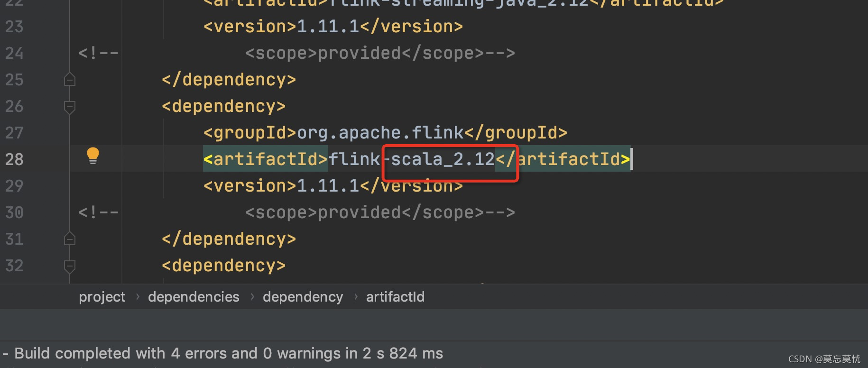Click line number 28 in the gutter

coord(14,159)
